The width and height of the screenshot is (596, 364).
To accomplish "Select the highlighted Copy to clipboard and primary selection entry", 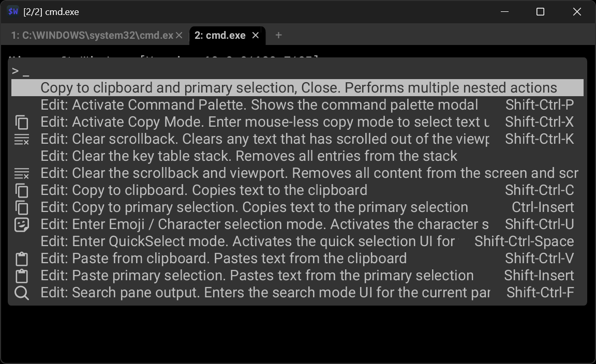I will click(x=297, y=88).
